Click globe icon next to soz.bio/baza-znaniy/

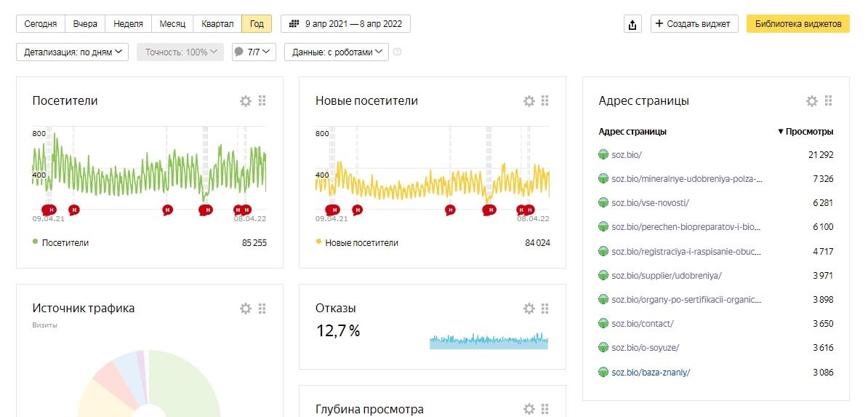(x=603, y=372)
